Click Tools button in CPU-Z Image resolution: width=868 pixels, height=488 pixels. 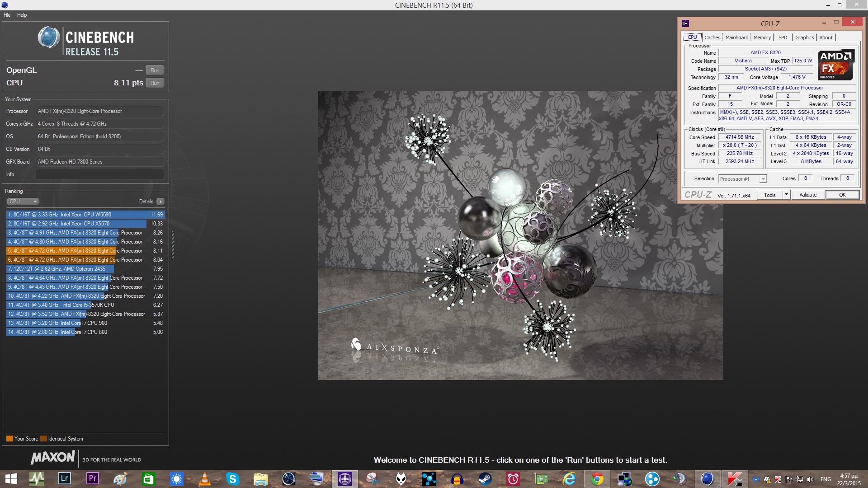click(770, 195)
